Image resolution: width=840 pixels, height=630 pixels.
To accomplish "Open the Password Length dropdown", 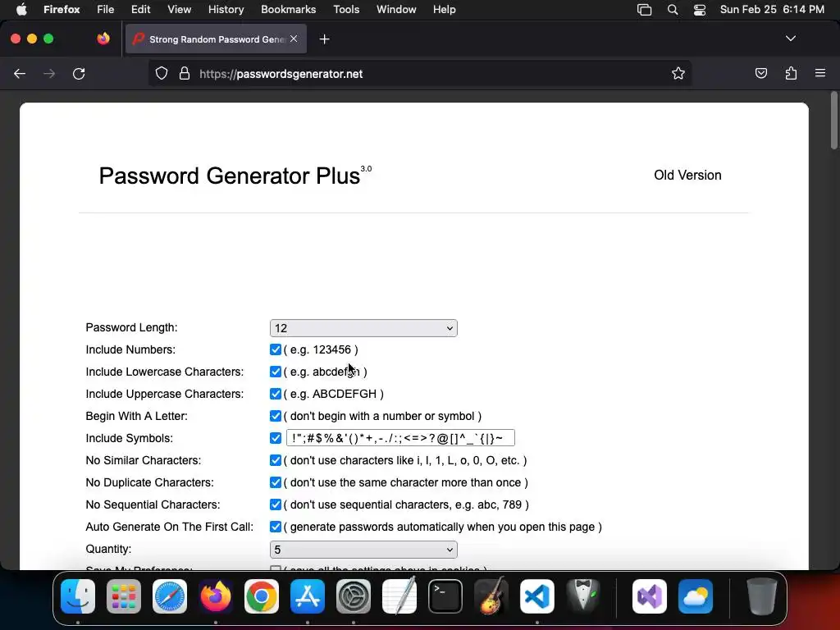I will (x=363, y=328).
